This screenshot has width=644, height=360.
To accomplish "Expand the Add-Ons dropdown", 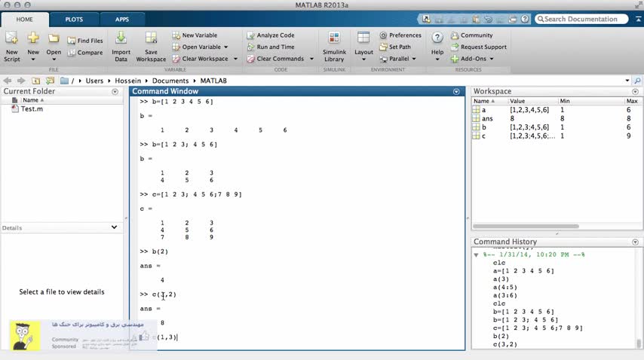I will click(x=491, y=59).
